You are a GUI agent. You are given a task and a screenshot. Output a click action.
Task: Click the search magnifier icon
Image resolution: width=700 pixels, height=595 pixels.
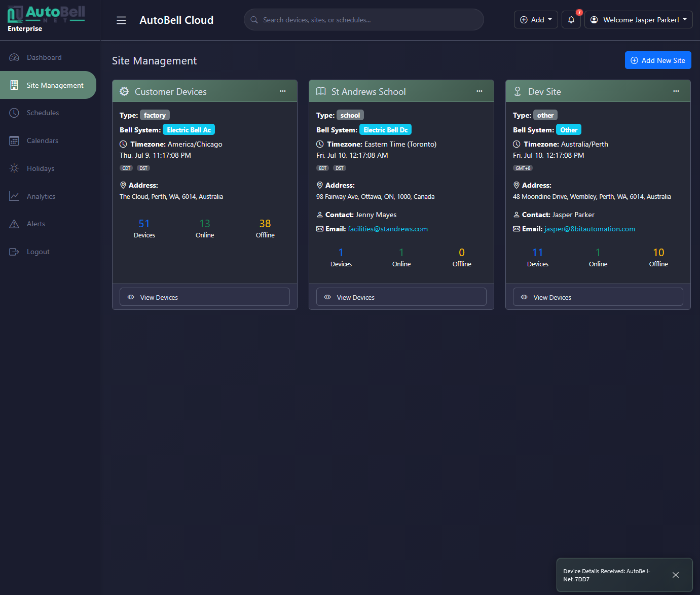click(x=254, y=20)
